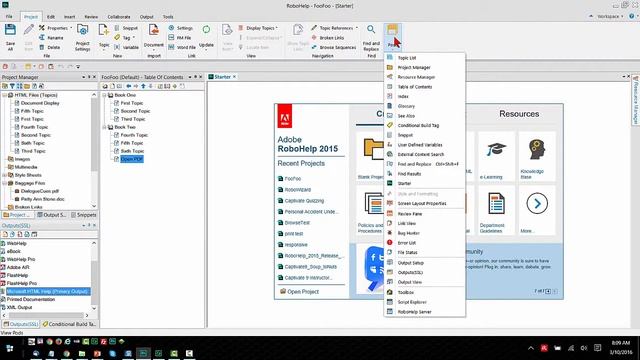This screenshot has width=640, height=360.
Task: Switch to the Tools ribbon tab
Action: [168, 17]
